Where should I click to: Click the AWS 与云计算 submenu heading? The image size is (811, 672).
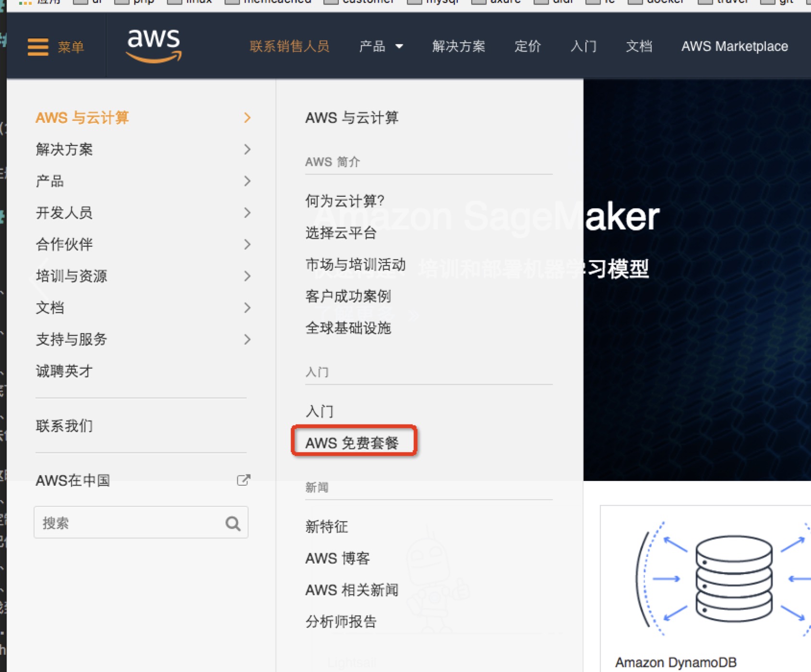click(352, 118)
